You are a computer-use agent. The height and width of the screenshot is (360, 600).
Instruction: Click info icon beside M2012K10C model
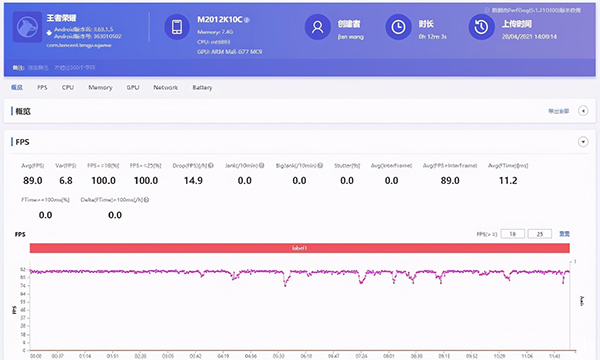[247, 20]
